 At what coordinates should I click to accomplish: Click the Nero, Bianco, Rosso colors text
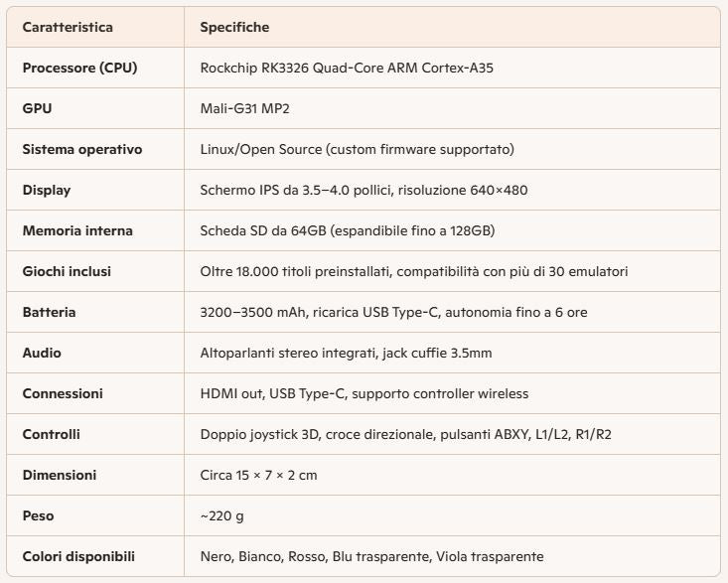(x=371, y=556)
